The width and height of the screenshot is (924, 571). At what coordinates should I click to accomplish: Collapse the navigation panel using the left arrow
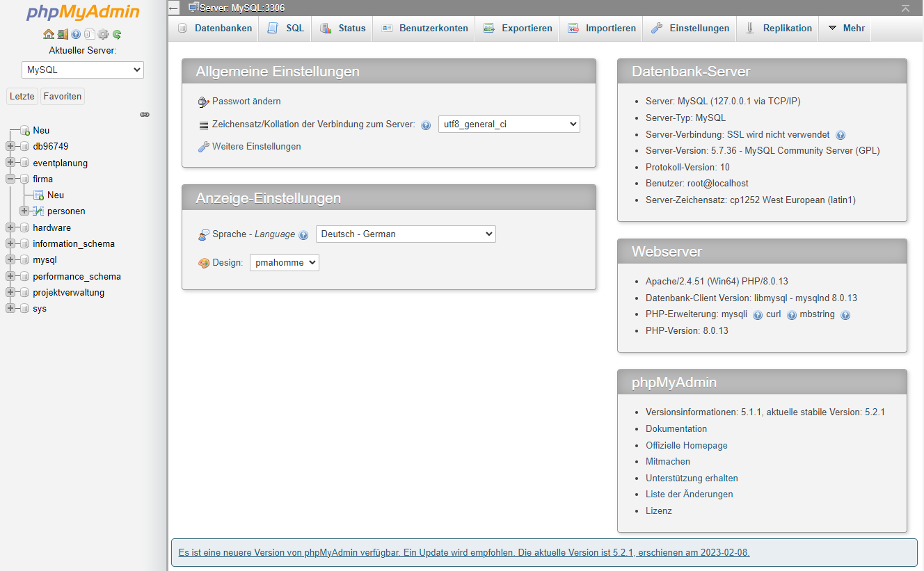pyautogui.click(x=174, y=8)
